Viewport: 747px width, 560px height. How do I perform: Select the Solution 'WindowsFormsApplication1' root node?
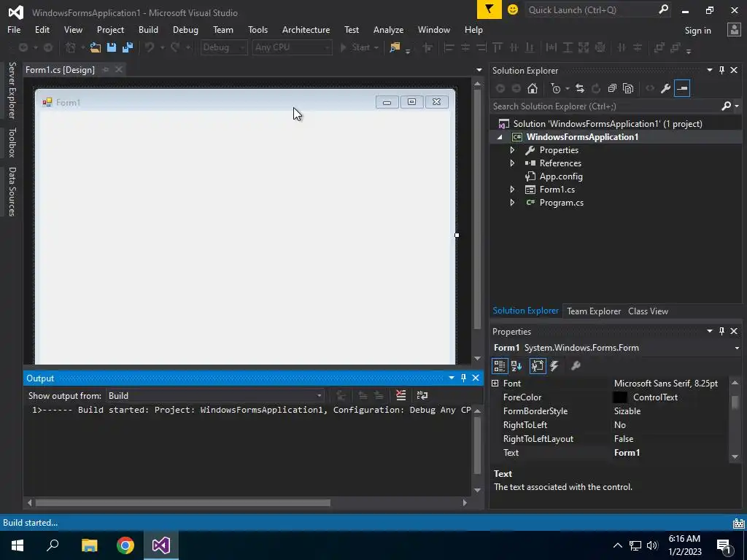608,124
